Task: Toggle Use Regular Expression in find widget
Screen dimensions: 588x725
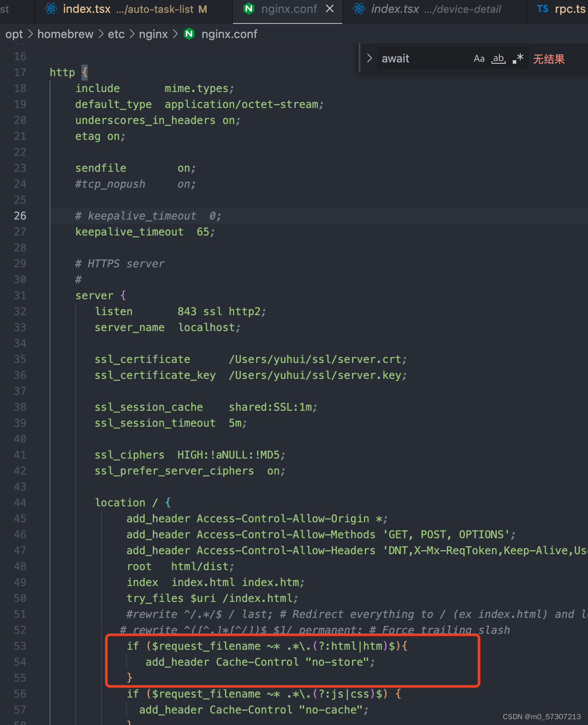Action: tap(518, 58)
